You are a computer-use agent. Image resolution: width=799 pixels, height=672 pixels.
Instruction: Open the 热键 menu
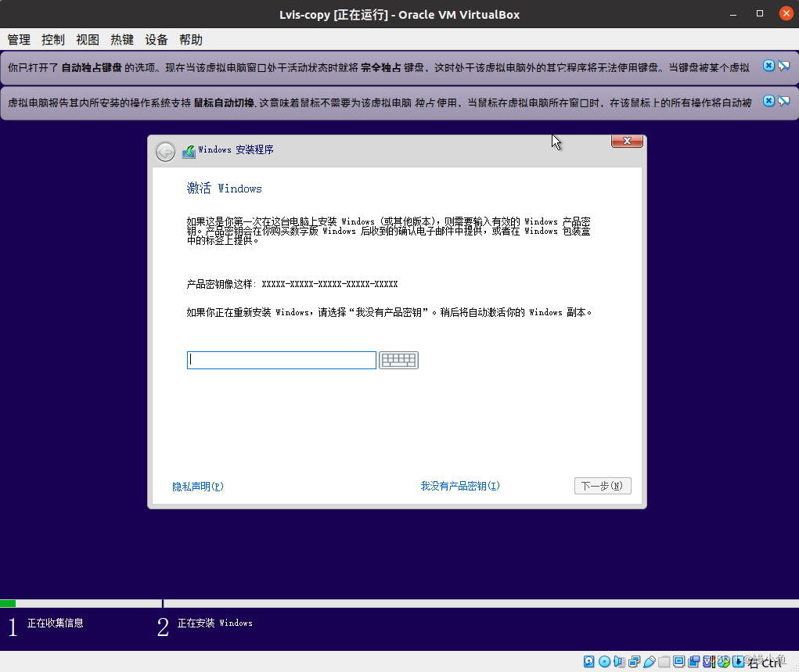pyautogui.click(x=121, y=39)
